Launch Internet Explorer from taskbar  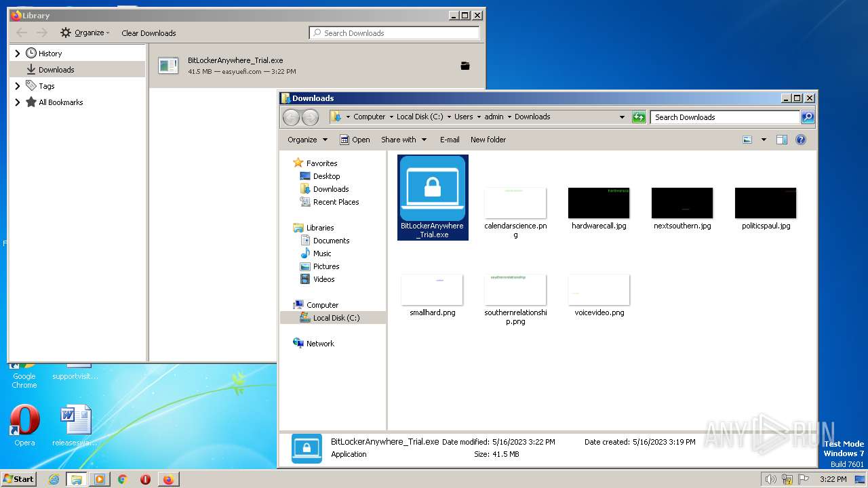click(54, 479)
